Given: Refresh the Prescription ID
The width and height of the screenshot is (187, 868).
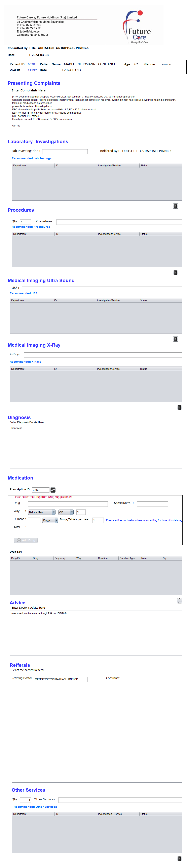Looking at the screenshot, I should point(53,490).
